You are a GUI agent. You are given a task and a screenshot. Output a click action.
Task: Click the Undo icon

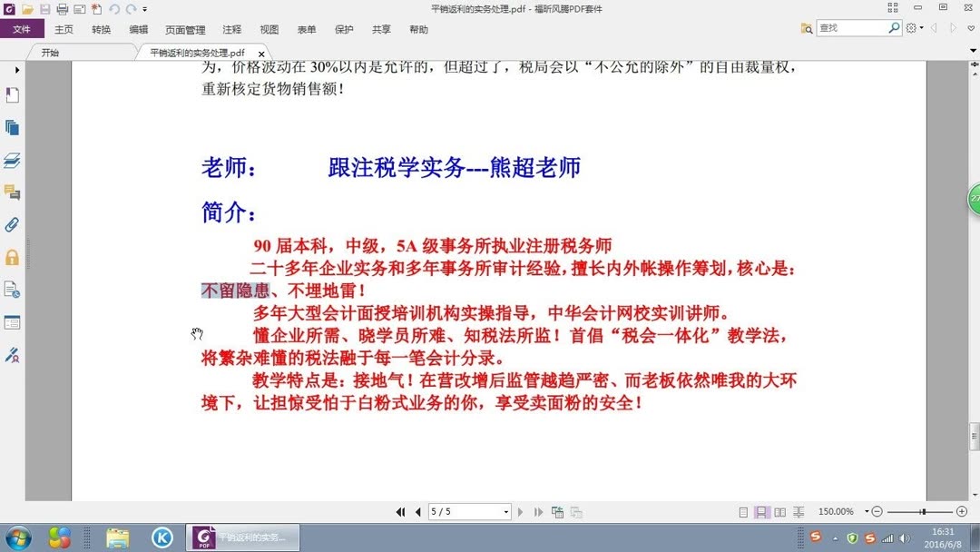coord(115,8)
